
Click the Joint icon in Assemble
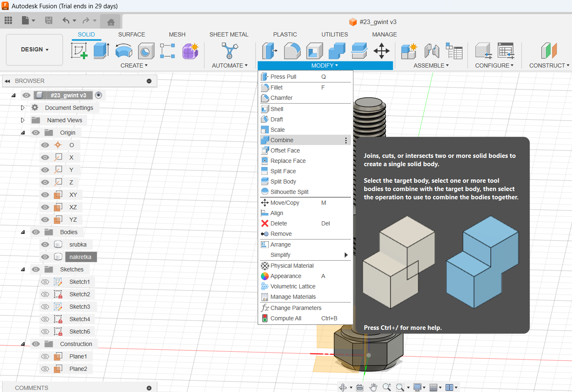click(432, 51)
